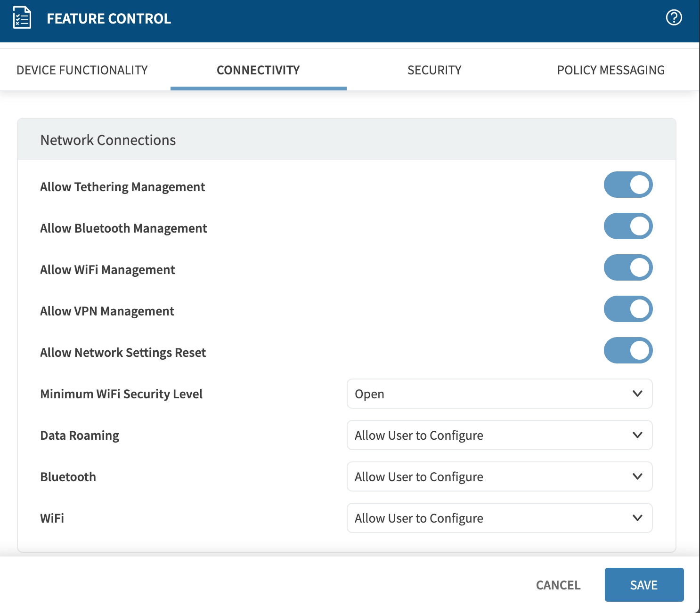Click the help question mark icon

674,18
